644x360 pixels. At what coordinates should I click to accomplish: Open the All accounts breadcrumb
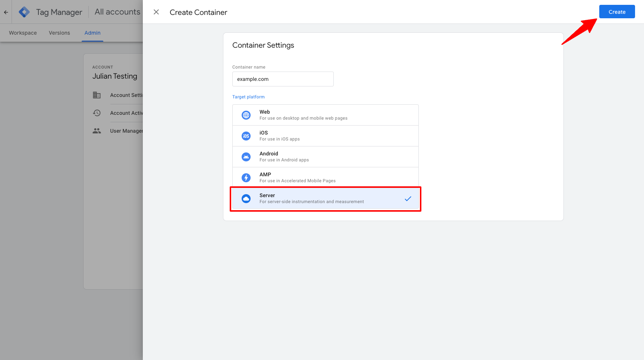tap(117, 12)
